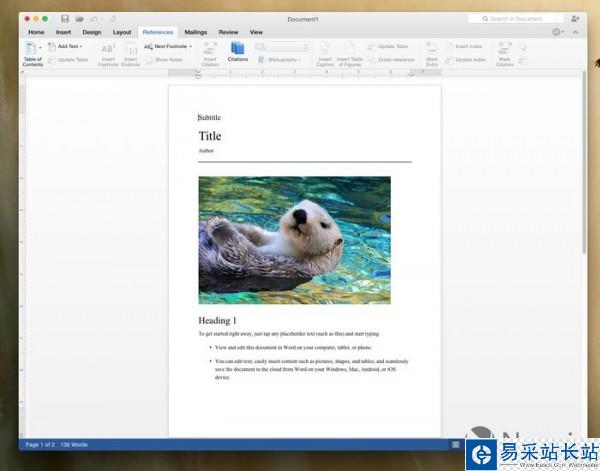Open the Mailings tab

(x=196, y=32)
